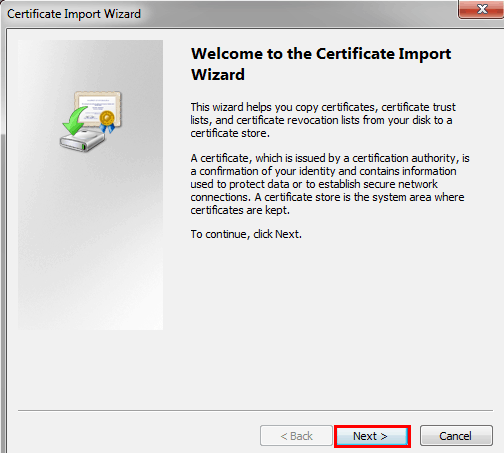Click the gold seal ribbon on certificate

[x=107, y=122]
